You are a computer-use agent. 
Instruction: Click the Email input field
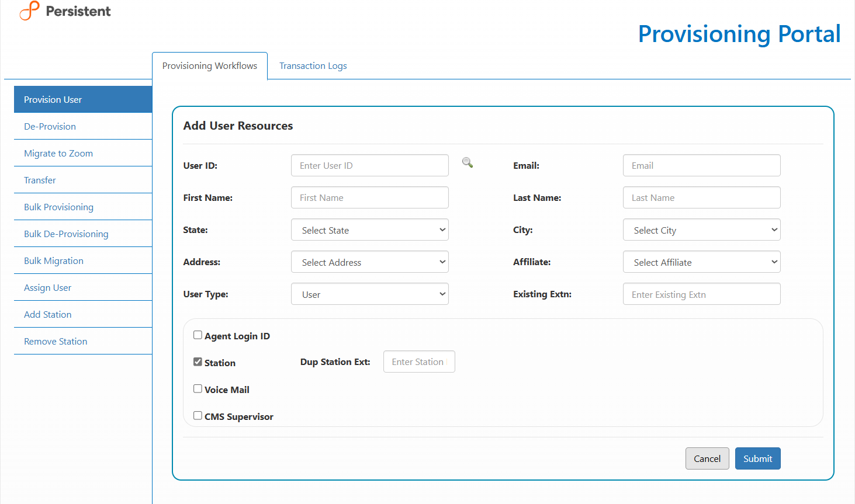click(702, 165)
